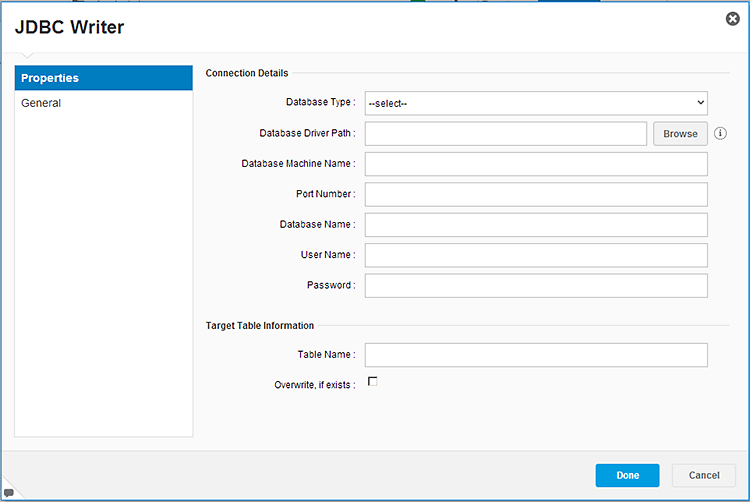Cancel the JDBC Writer dialog
Viewport: 750px width, 502px height.
pyautogui.click(x=704, y=475)
